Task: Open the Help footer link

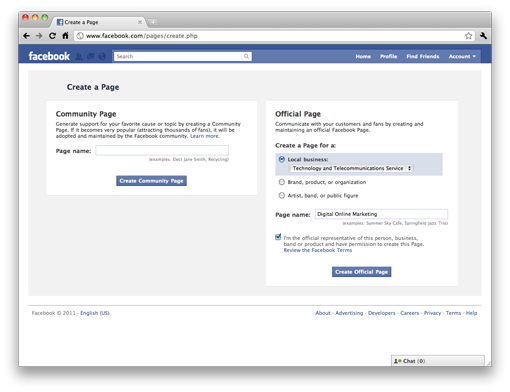Action: tap(471, 313)
